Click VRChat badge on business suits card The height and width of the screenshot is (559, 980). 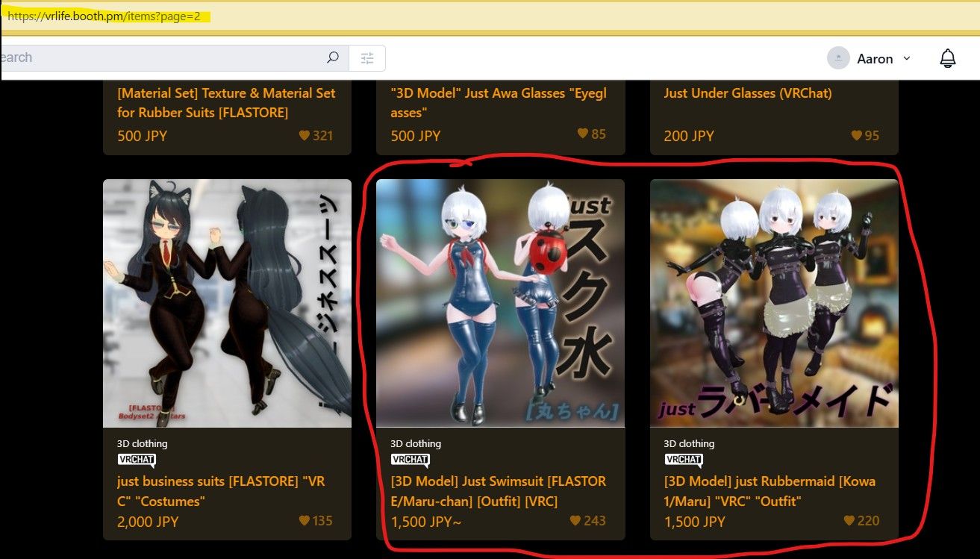tap(137, 460)
